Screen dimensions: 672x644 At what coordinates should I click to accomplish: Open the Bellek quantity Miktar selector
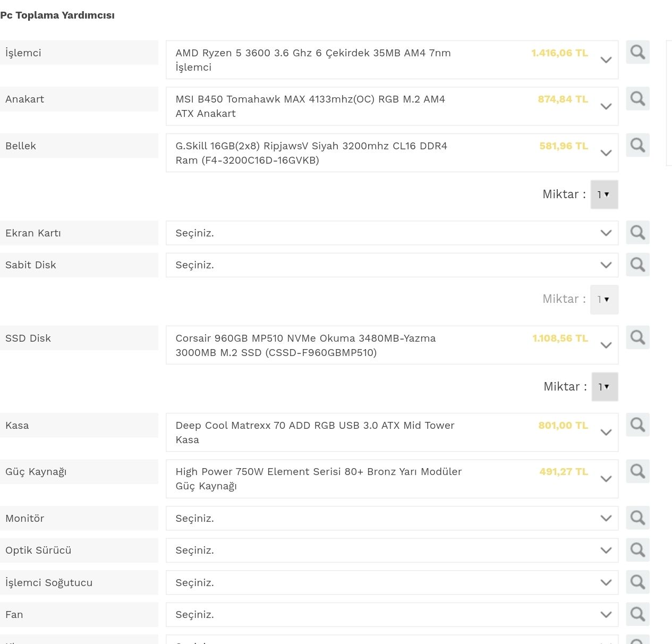click(x=604, y=194)
